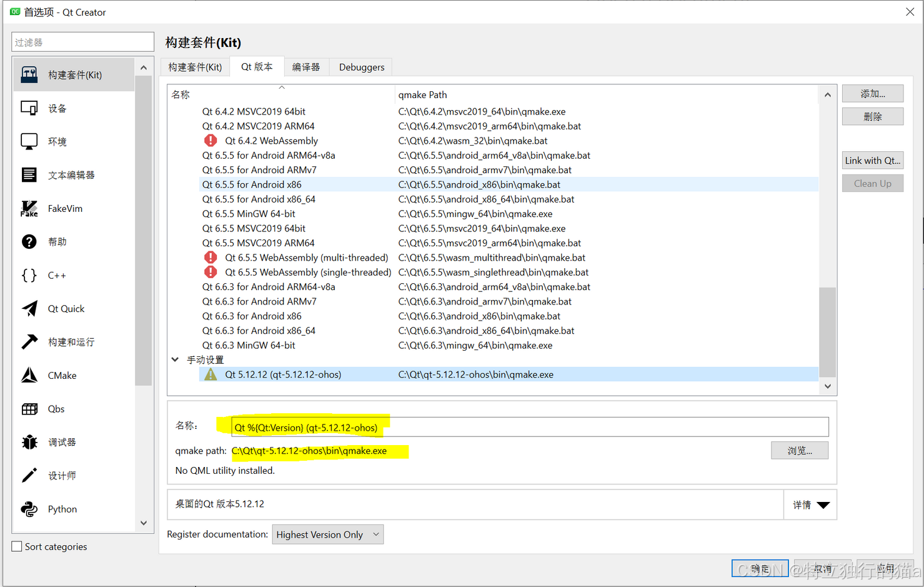The width and height of the screenshot is (924, 587).
Task: Switch to the Debuggers tab
Action: pyautogui.click(x=362, y=67)
